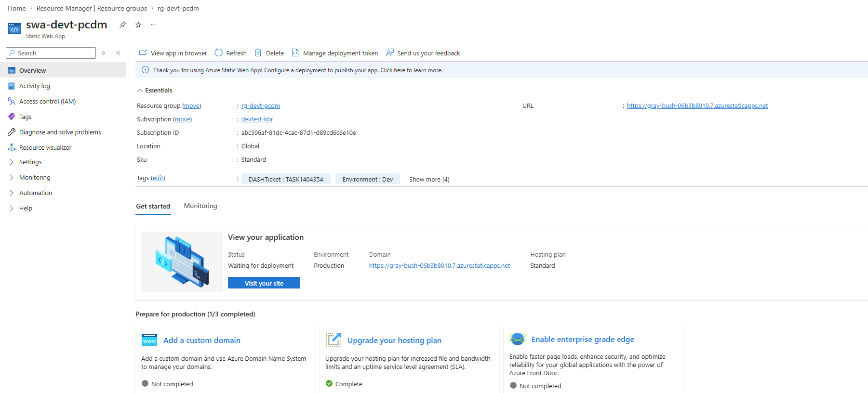Click the info icon in the banner

[145, 70]
